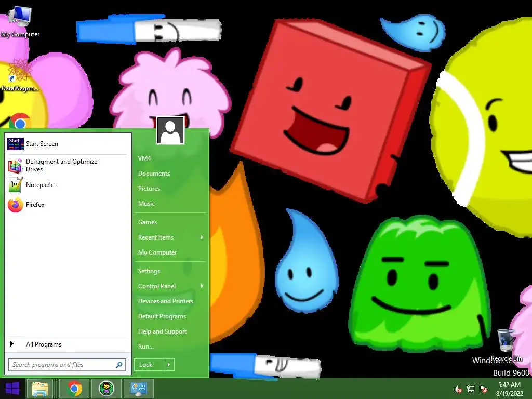Open the DataWagon desktop shortcut

(x=20, y=75)
